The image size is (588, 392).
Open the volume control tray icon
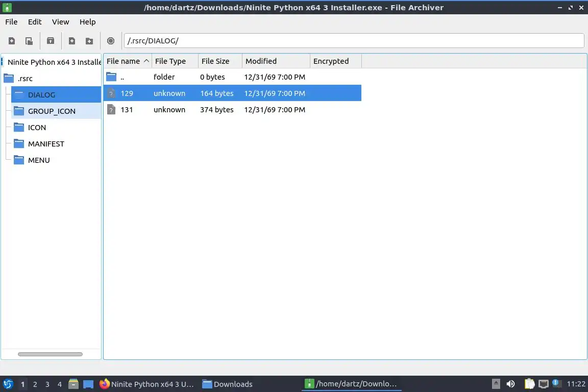[x=510, y=384]
